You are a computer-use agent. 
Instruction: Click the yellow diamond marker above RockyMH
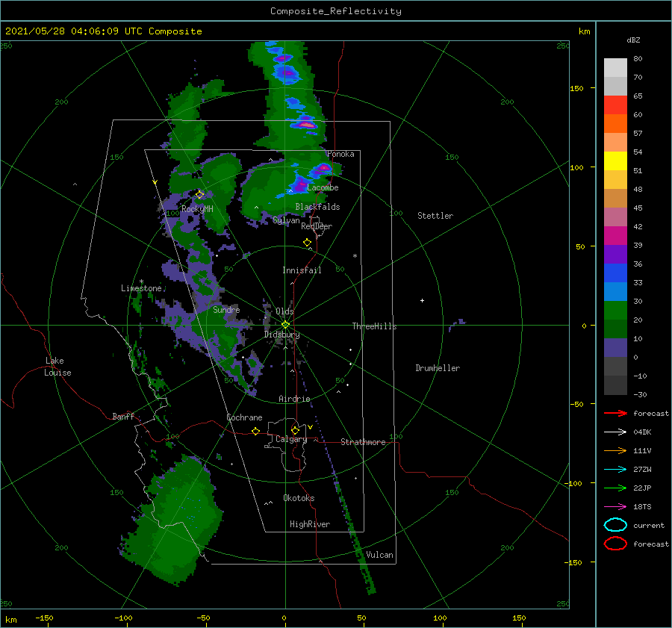[199, 195]
